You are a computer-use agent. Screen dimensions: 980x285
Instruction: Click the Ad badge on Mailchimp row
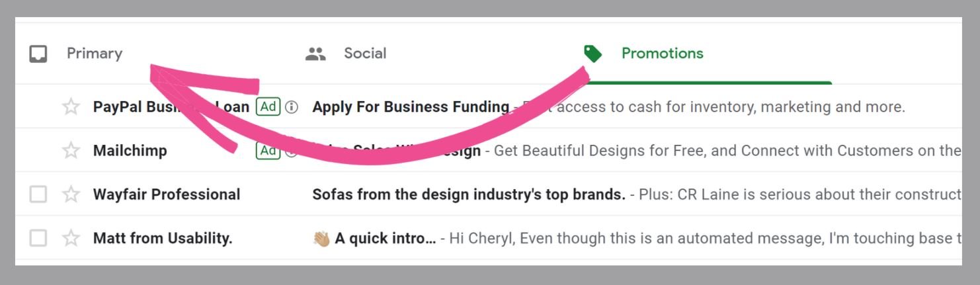coord(268,151)
